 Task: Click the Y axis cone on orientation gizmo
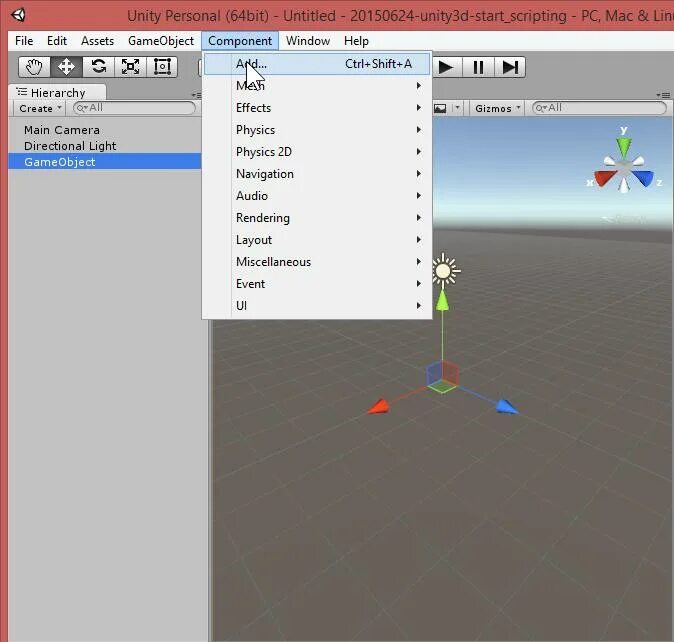pos(624,147)
